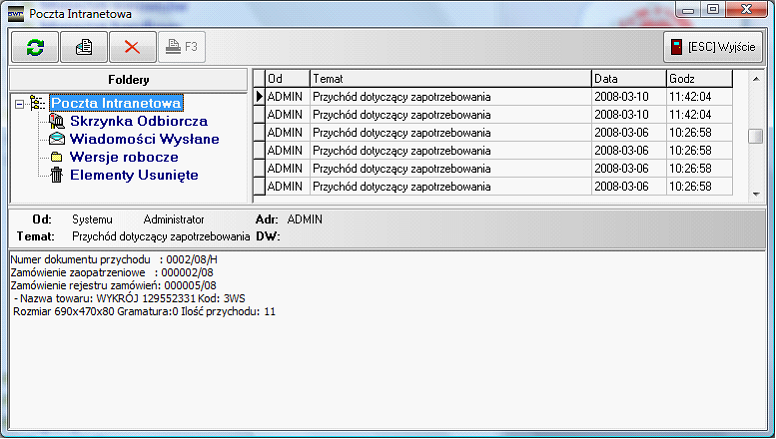Click the Foldery panel header

pyautogui.click(x=128, y=79)
